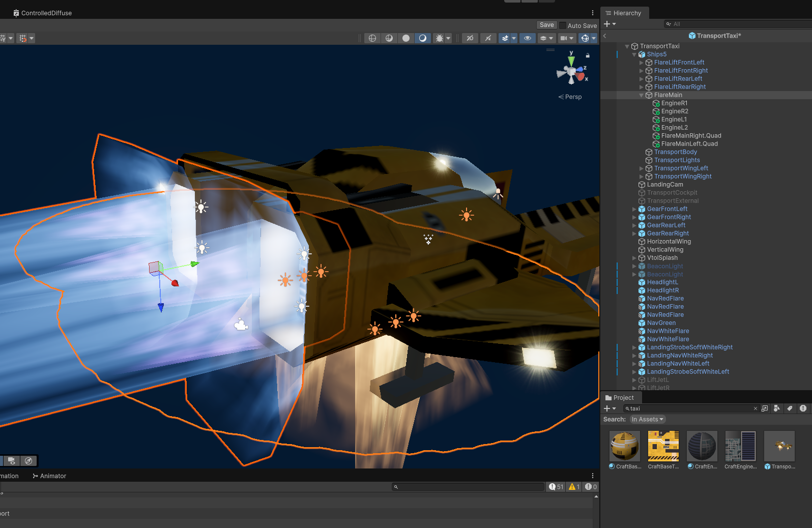
Task: Toggle scene audio mute button
Action: pos(488,38)
